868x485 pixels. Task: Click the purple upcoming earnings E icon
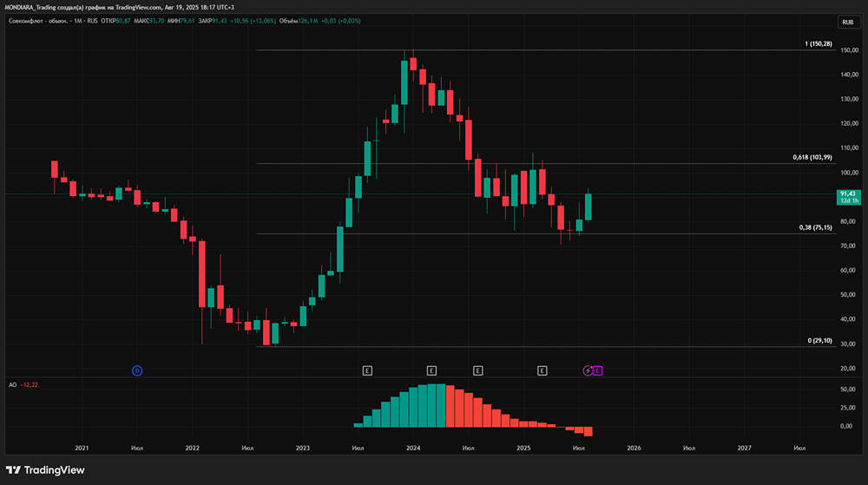pos(598,370)
